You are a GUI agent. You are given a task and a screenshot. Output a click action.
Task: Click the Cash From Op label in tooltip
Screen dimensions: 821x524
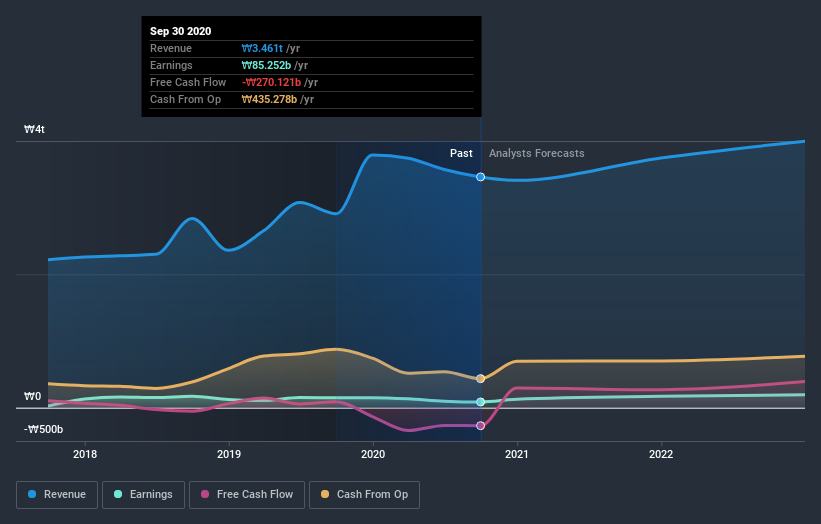tap(185, 99)
